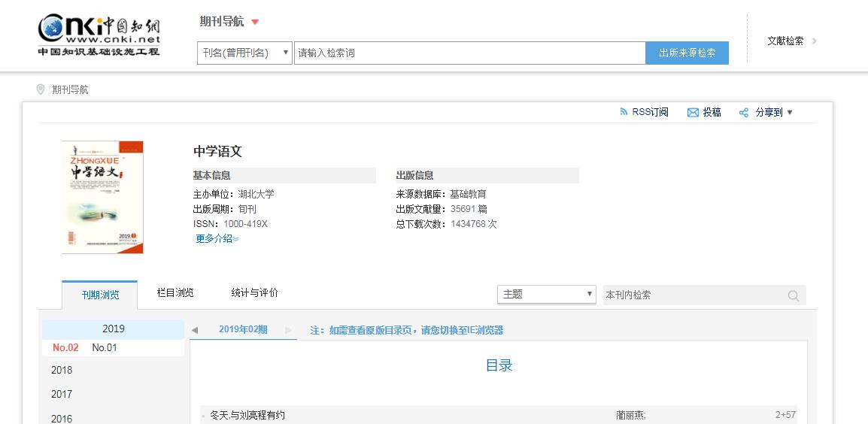Expand year 2016 issues
This screenshot has width=868, height=424.
coord(62,419)
